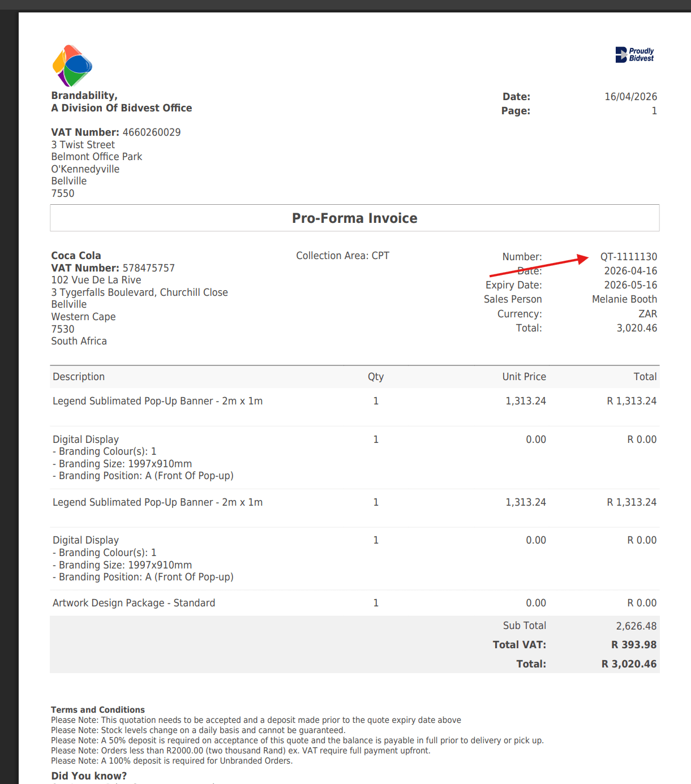
Task: Select Total VAT amount R 393.98
Action: 634,645
